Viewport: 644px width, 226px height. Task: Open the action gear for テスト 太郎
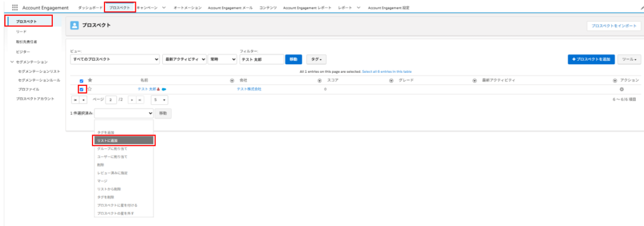click(621, 89)
